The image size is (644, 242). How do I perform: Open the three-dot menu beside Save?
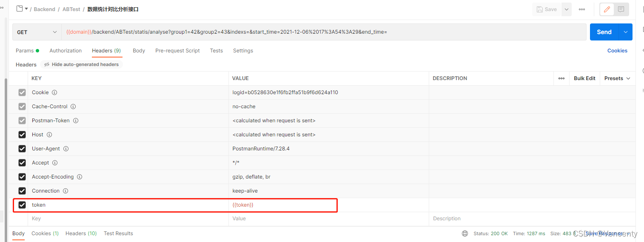(581, 9)
